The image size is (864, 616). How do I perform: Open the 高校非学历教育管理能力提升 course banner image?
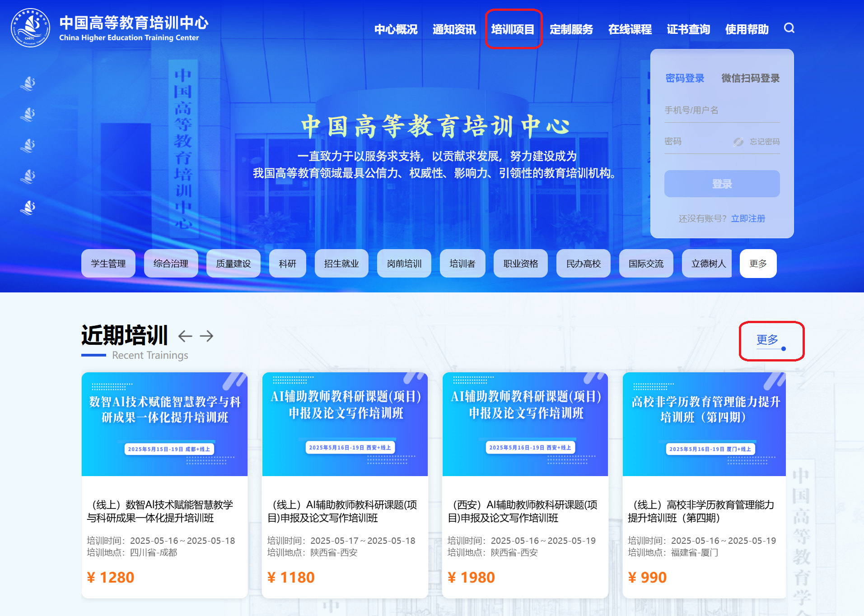(x=704, y=424)
